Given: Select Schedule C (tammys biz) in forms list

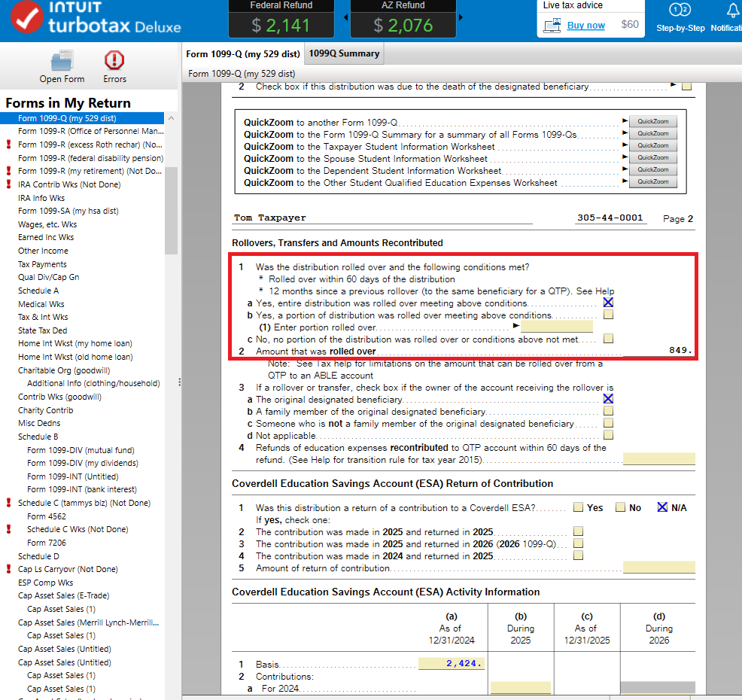Looking at the screenshot, I should click(84, 503).
